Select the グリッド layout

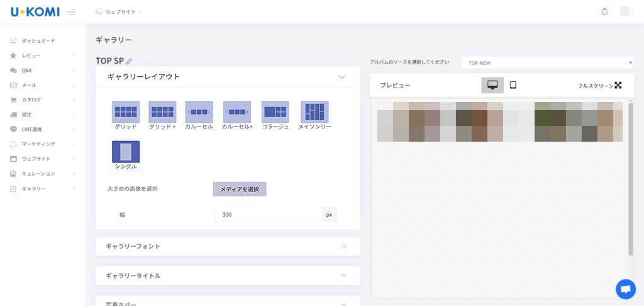(x=126, y=115)
